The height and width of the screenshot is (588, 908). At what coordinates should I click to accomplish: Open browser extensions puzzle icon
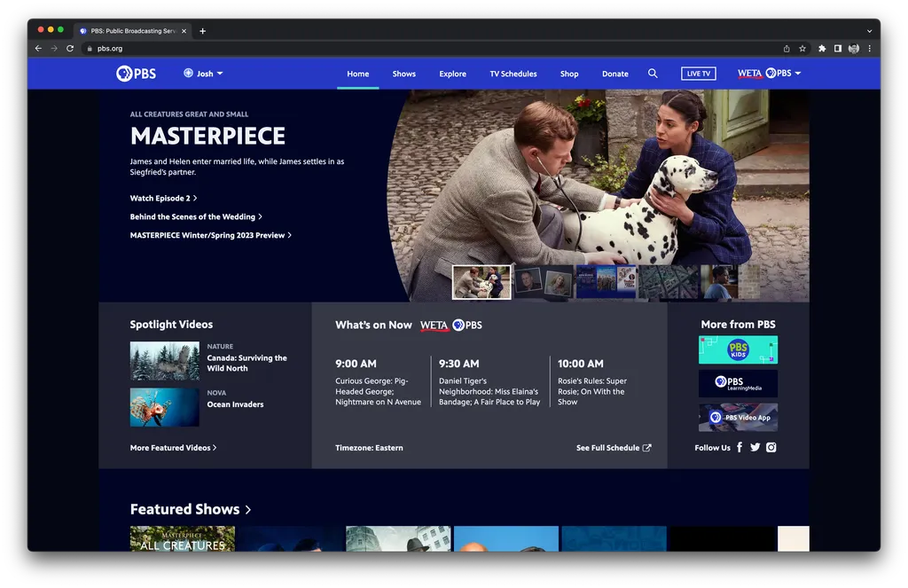point(822,49)
